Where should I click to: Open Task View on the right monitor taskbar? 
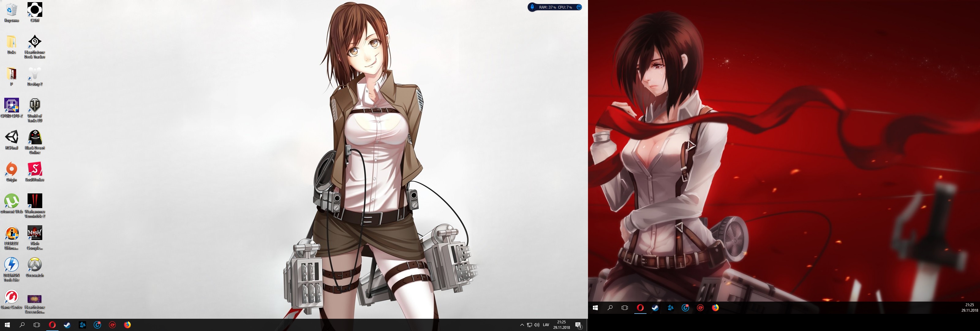coord(625,308)
